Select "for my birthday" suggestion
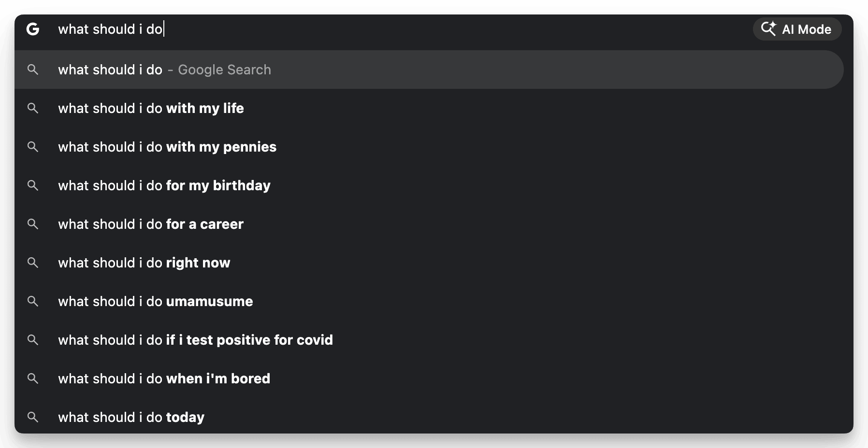The image size is (868, 448). click(164, 186)
